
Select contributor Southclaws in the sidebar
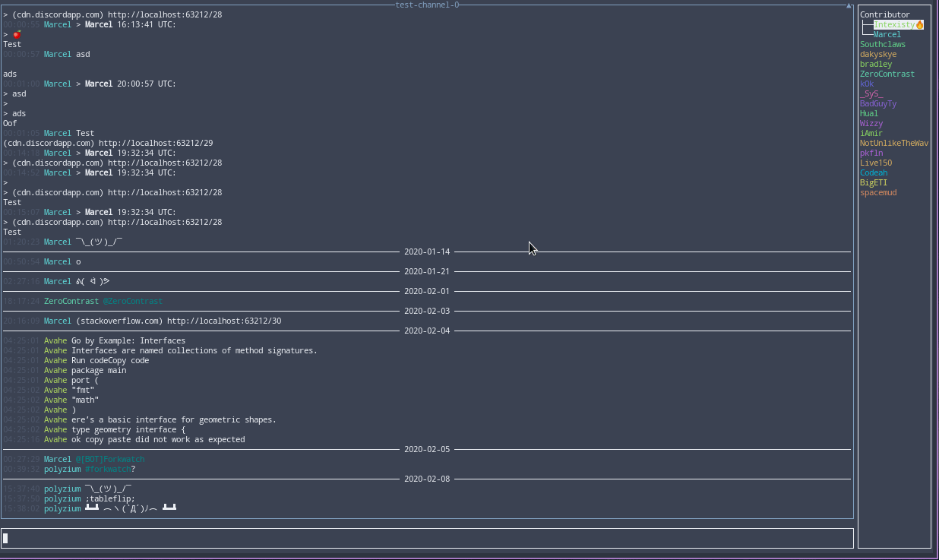pyautogui.click(x=883, y=44)
